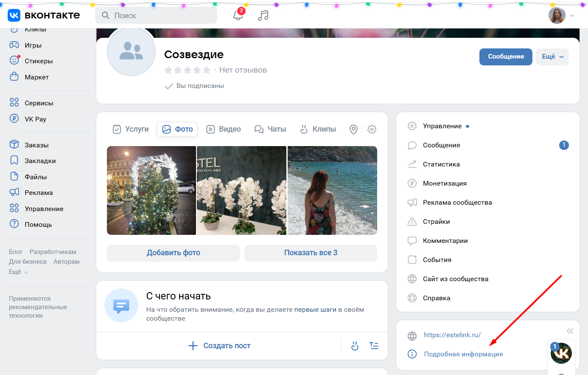Click the Добавить фото button
This screenshot has width=588, height=375.
click(174, 253)
